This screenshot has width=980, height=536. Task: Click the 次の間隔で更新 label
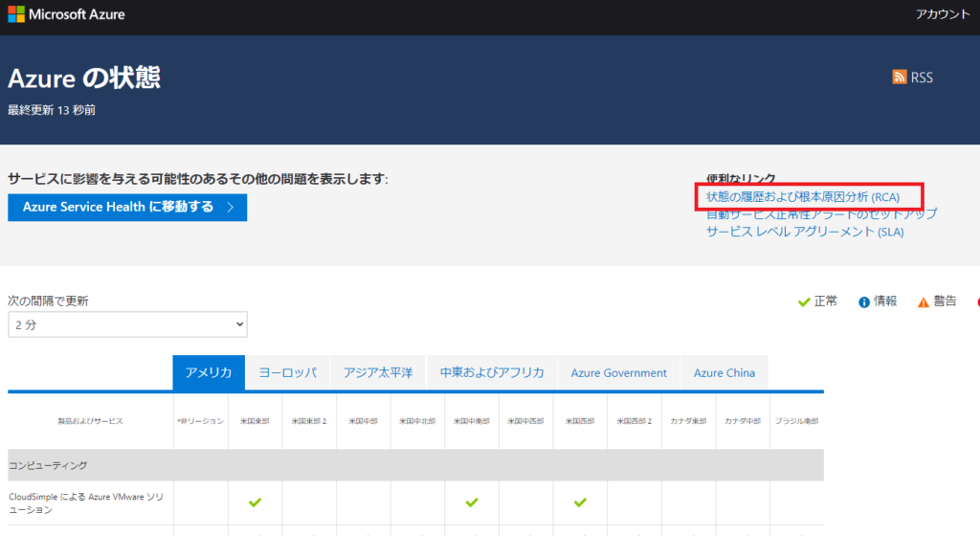(48, 301)
